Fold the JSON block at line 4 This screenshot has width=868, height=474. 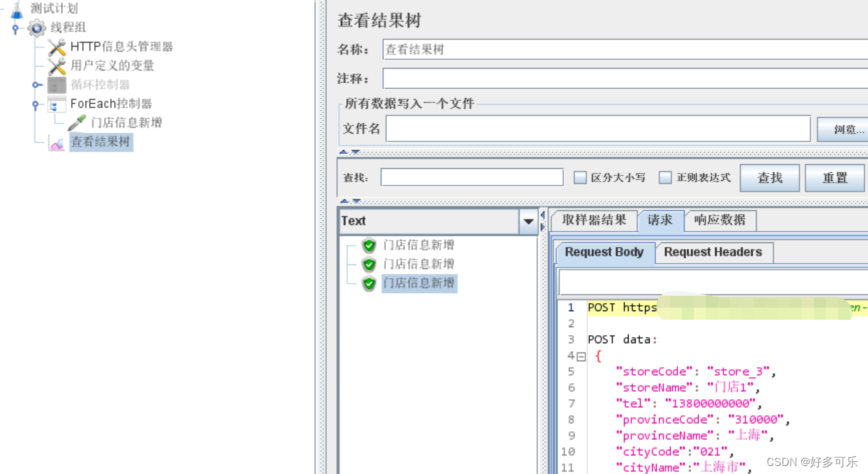(581, 357)
